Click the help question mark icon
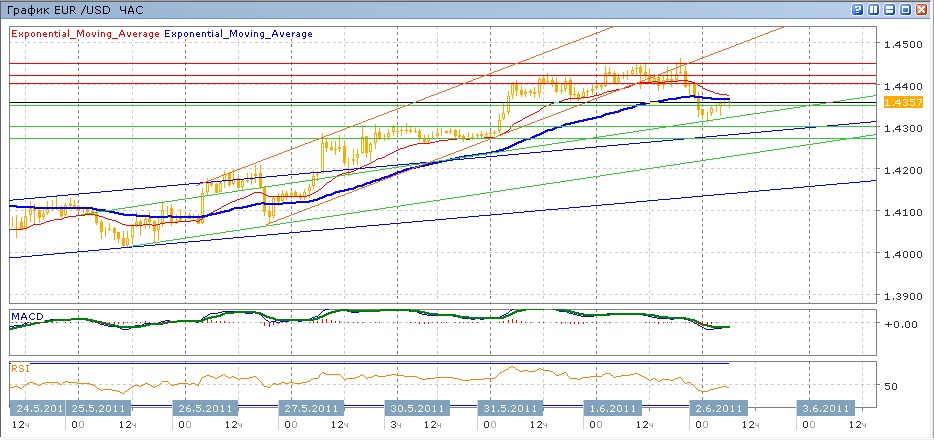 857,8
